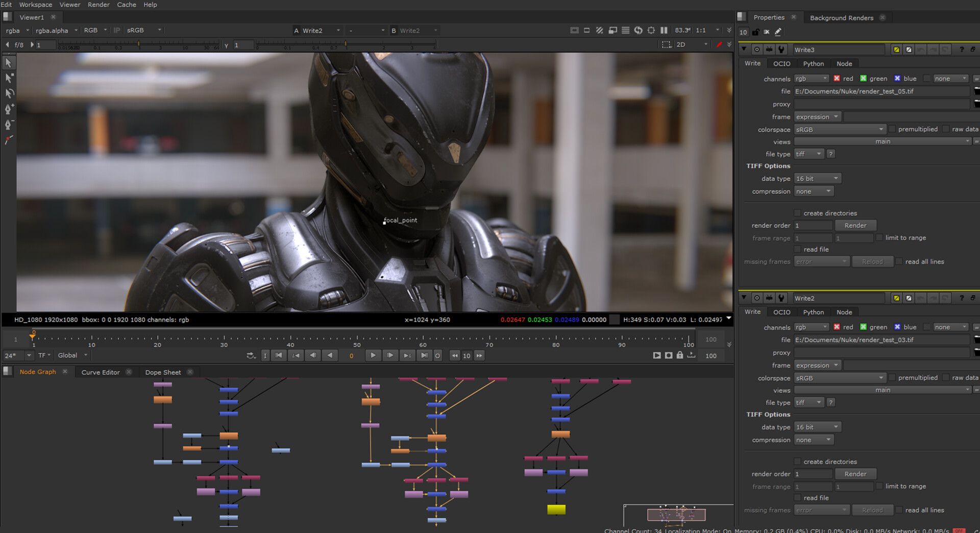
Task: Click the lock icon beside the timeline range
Action: (680, 355)
